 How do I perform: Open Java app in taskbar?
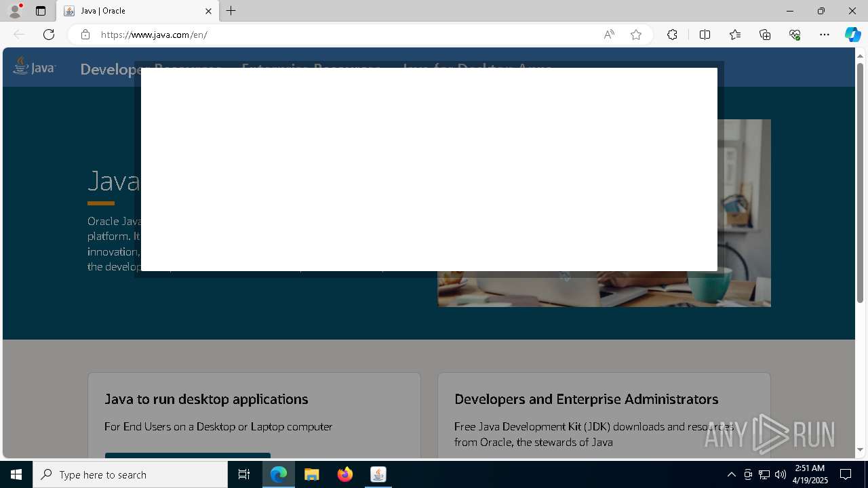click(378, 474)
